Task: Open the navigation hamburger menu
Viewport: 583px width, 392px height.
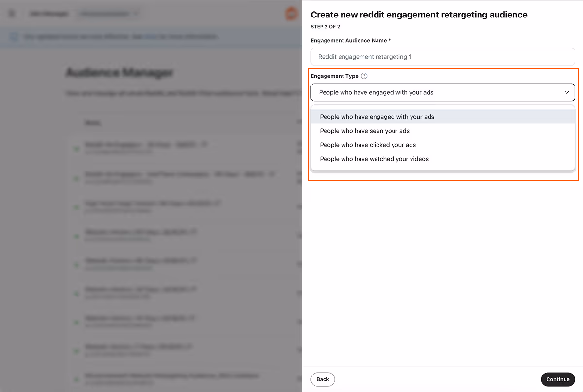Action: pos(11,14)
